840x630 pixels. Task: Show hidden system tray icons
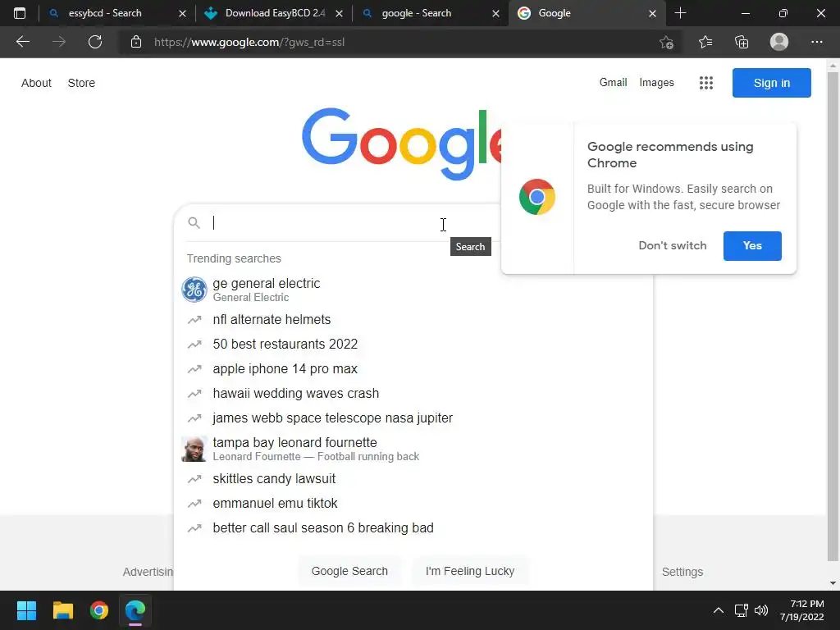719,610
